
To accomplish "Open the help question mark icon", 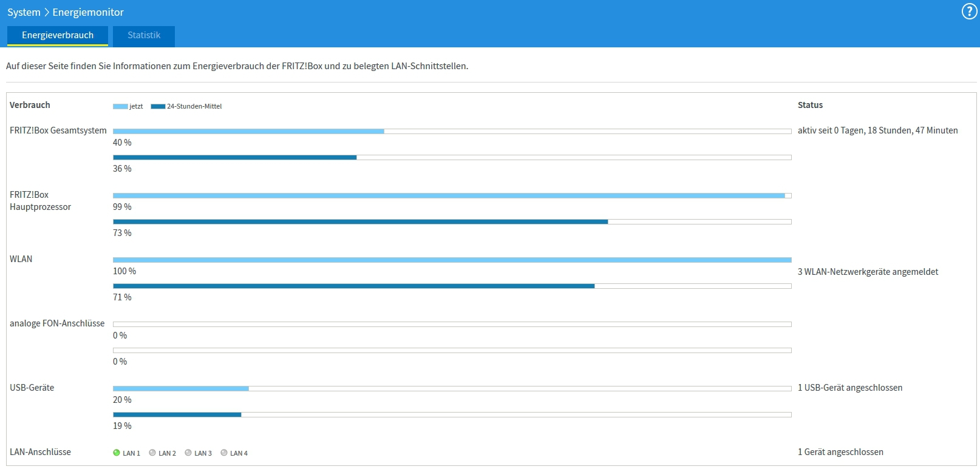I will tap(969, 12).
